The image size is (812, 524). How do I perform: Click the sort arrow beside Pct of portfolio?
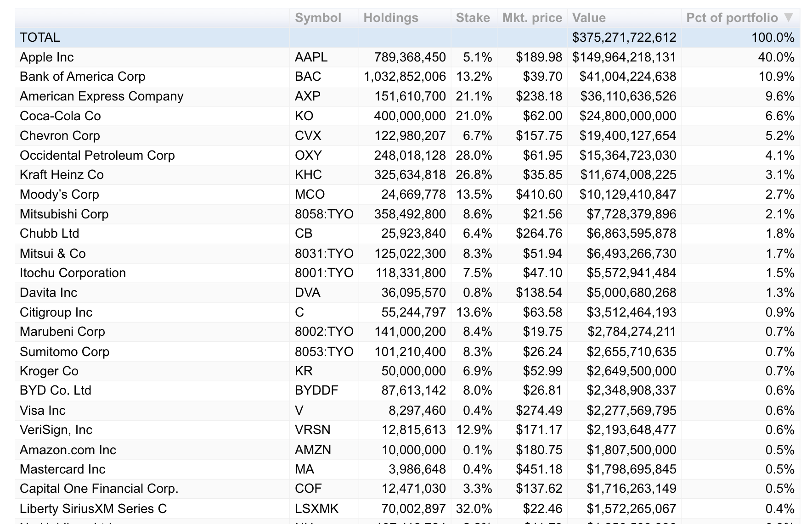click(x=789, y=17)
